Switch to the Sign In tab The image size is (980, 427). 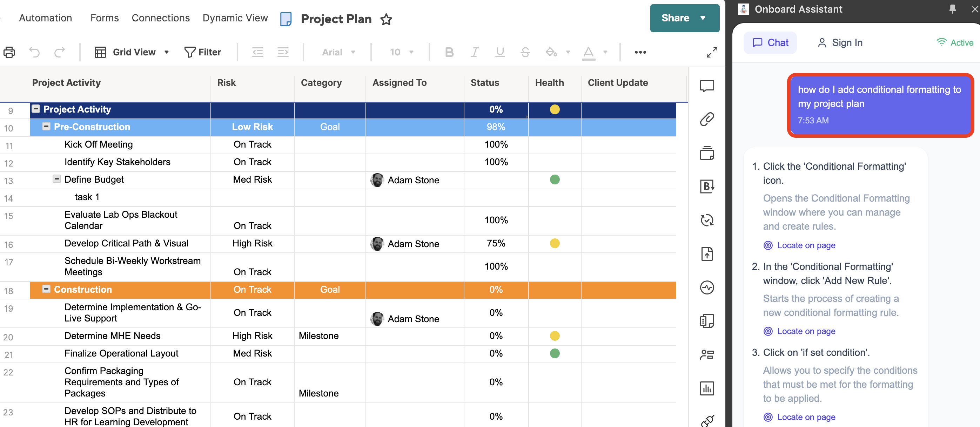point(840,42)
